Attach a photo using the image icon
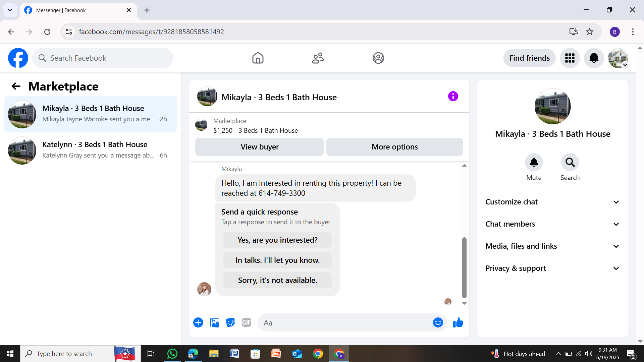The image size is (644, 362). pyautogui.click(x=214, y=322)
